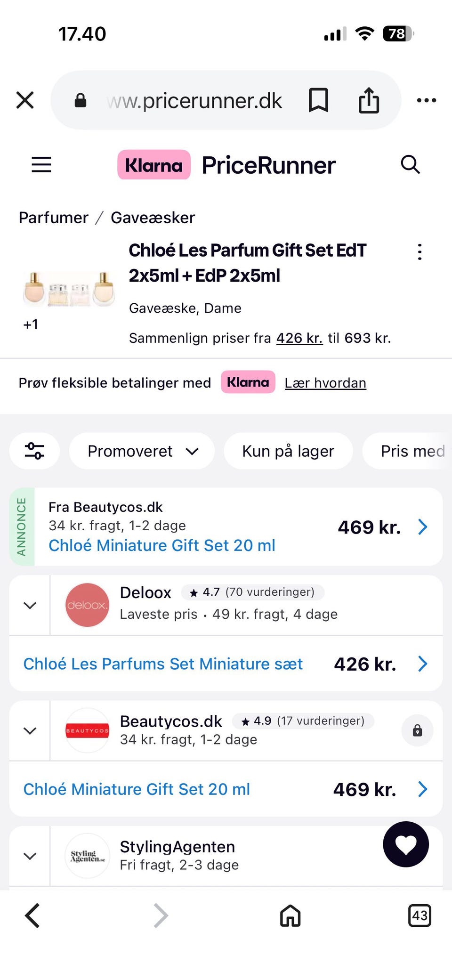Tap the browser share icon
The width and height of the screenshot is (452, 980).
click(369, 100)
